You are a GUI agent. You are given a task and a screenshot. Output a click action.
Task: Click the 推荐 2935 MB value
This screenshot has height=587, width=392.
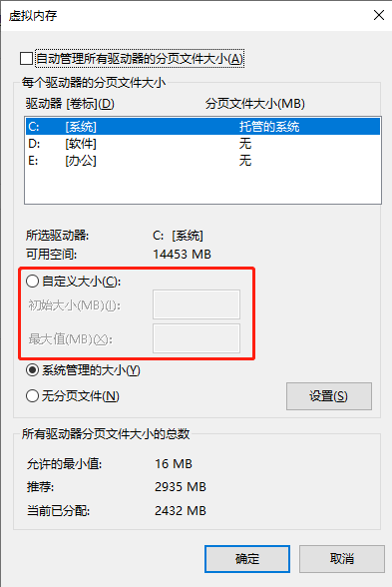(181, 487)
